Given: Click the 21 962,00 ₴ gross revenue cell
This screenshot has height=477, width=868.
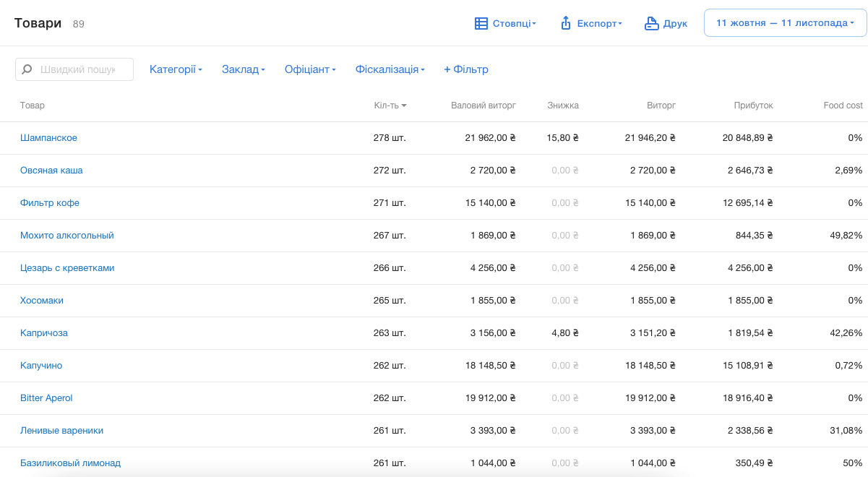Looking at the screenshot, I should pyautogui.click(x=490, y=138).
